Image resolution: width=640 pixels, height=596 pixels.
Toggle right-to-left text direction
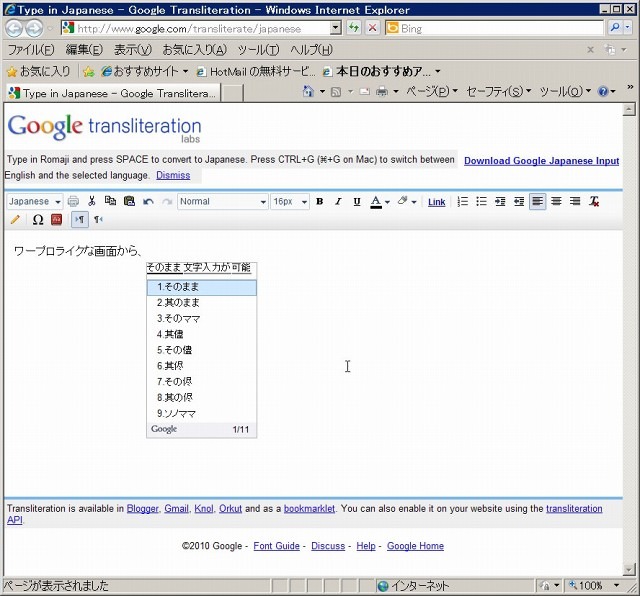pyautogui.click(x=98, y=220)
